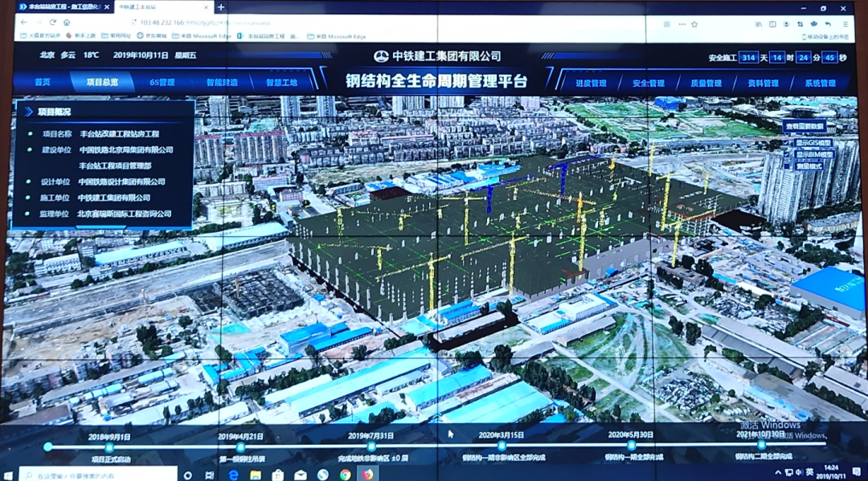Click 中铁建工集团有限公司 in project panel

[114, 198]
